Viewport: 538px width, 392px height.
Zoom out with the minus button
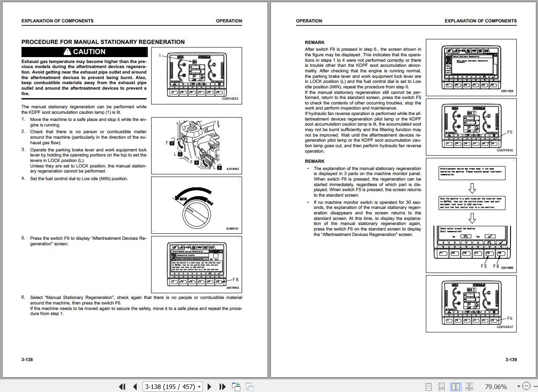(526, 386)
